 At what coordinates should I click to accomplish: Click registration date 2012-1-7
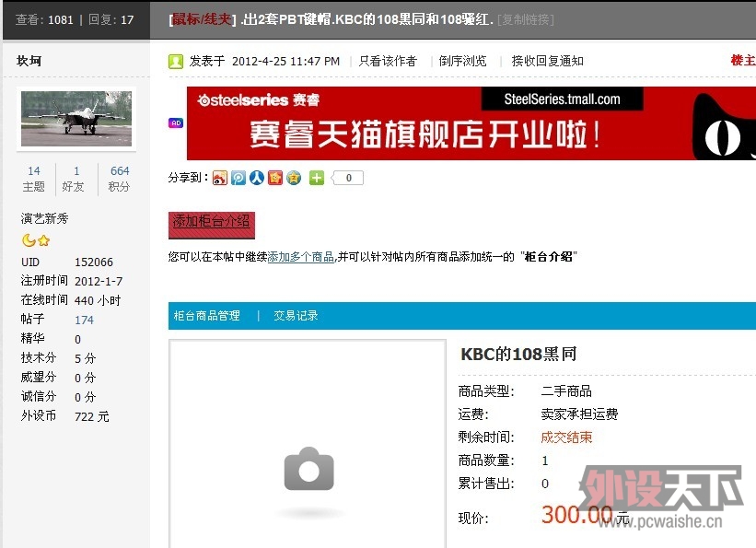[99, 282]
